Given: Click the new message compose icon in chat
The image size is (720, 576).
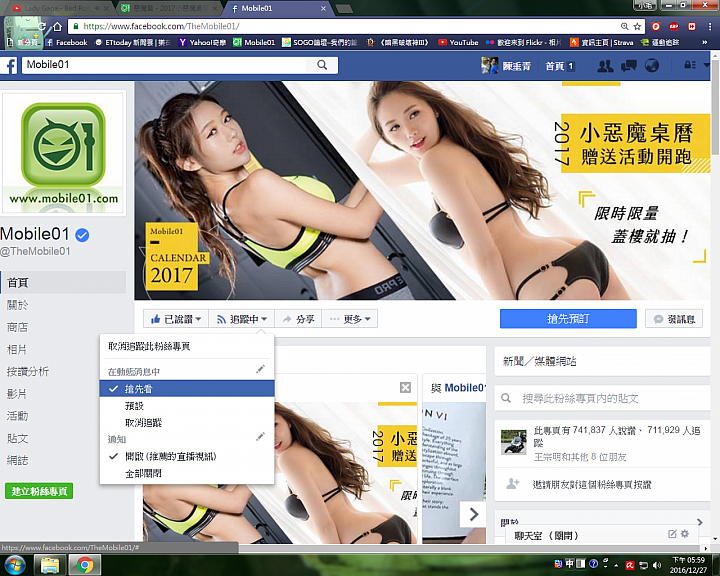Looking at the screenshot, I should coord(672,534).
